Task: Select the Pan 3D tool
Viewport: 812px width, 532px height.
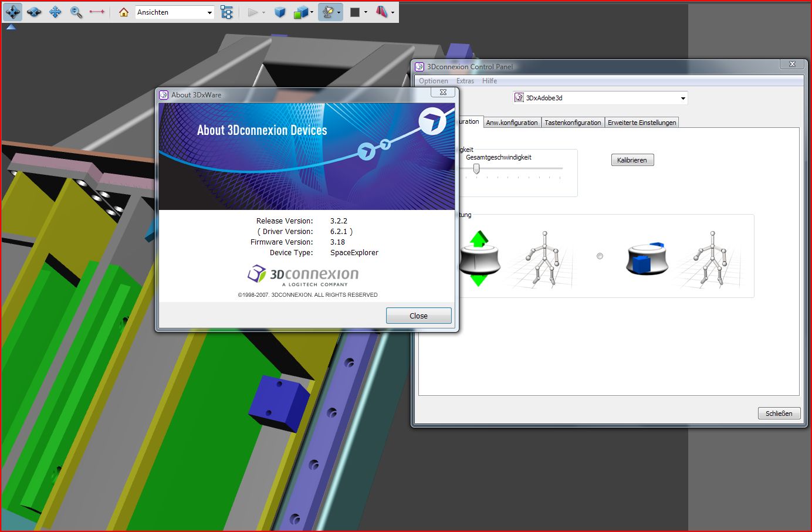Action: click(x=55, y=12)
